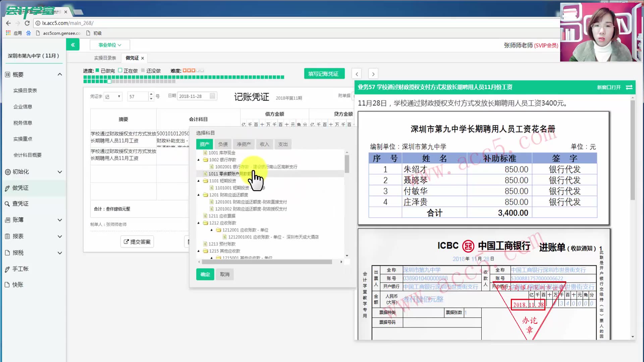Open the 事业单位 dropdown
Viewport: 644px width, 362px height.
[x=110, y=45]
